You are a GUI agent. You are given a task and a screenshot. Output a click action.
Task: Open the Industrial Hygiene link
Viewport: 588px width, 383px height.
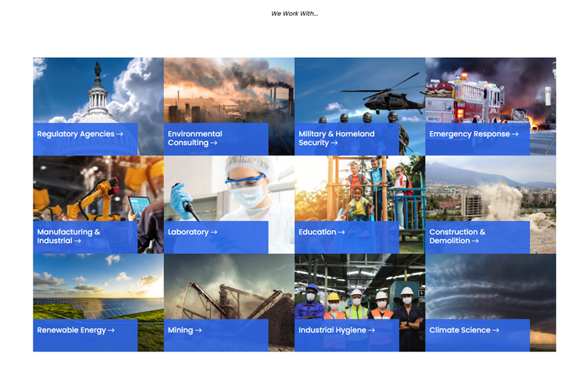[336, 330]
